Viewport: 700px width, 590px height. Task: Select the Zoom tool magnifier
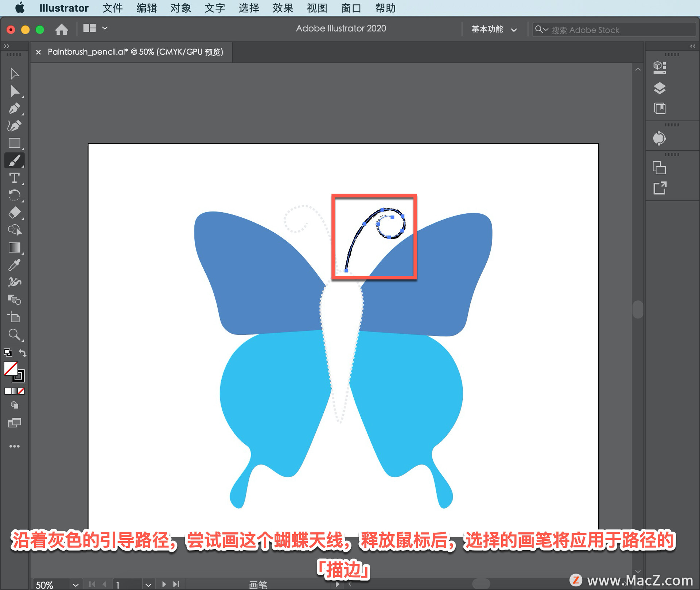(15, 335)
